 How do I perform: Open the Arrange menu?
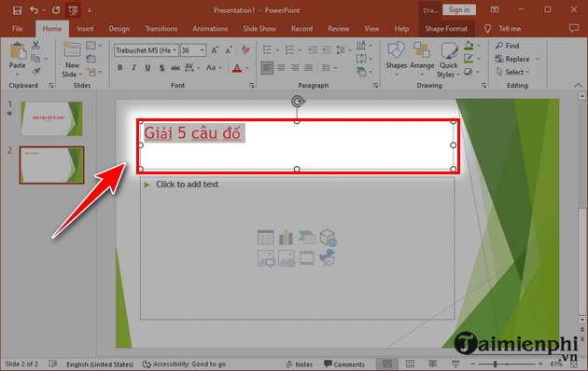pyautogui.click(x=422, y=59)
